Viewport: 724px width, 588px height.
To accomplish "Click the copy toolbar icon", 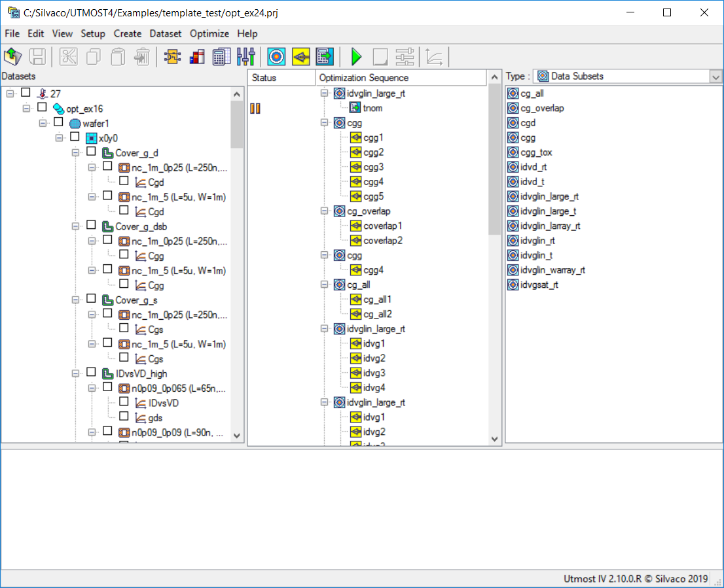I will 93,57.
